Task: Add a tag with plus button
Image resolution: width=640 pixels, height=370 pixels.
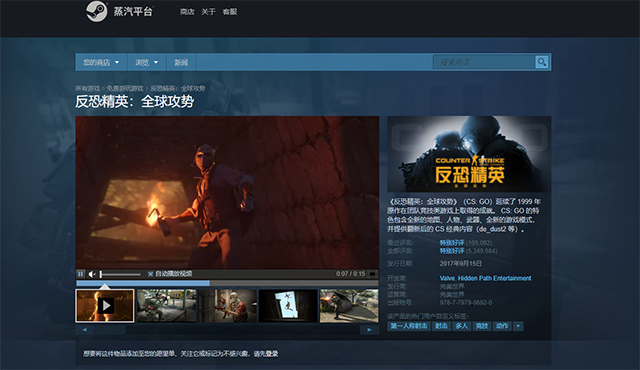Action: (518, 326)
